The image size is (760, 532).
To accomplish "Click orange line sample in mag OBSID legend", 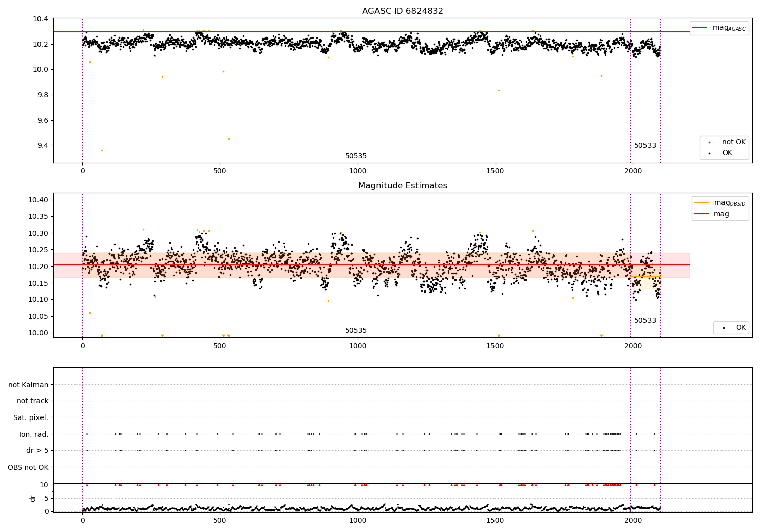I will (702, 202).
